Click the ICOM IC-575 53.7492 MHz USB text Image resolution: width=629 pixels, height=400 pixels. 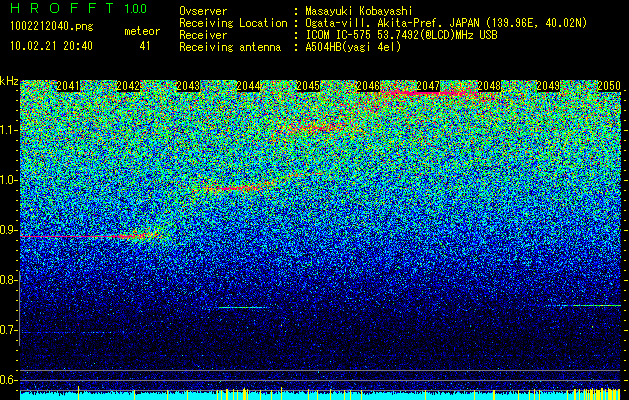click(x=401, y=35)
